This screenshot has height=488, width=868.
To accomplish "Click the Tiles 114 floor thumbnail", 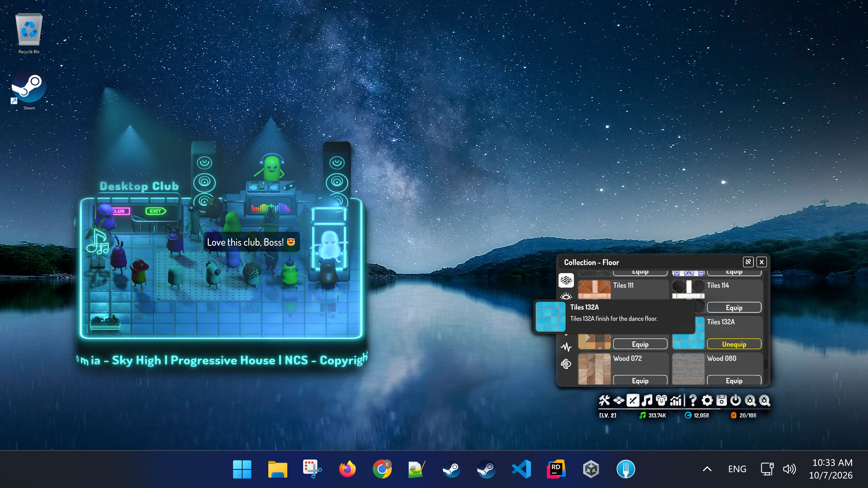I will point(688,290).
